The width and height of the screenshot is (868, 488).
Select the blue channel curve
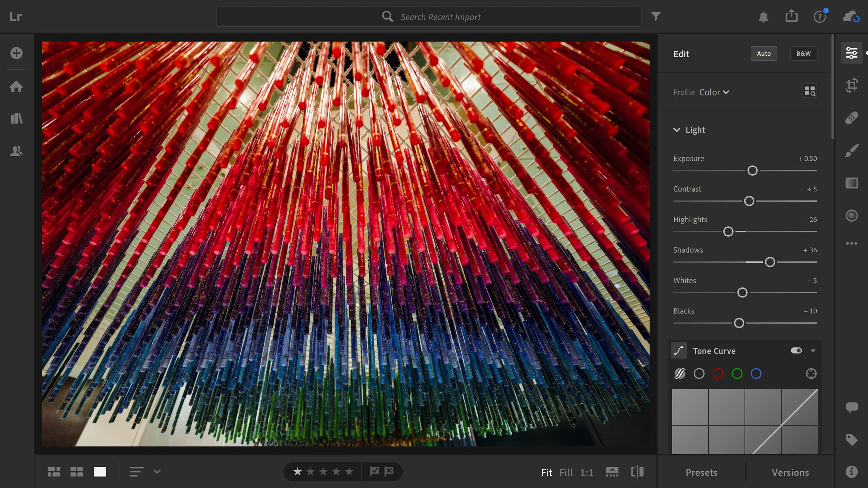tap(756, 374)
